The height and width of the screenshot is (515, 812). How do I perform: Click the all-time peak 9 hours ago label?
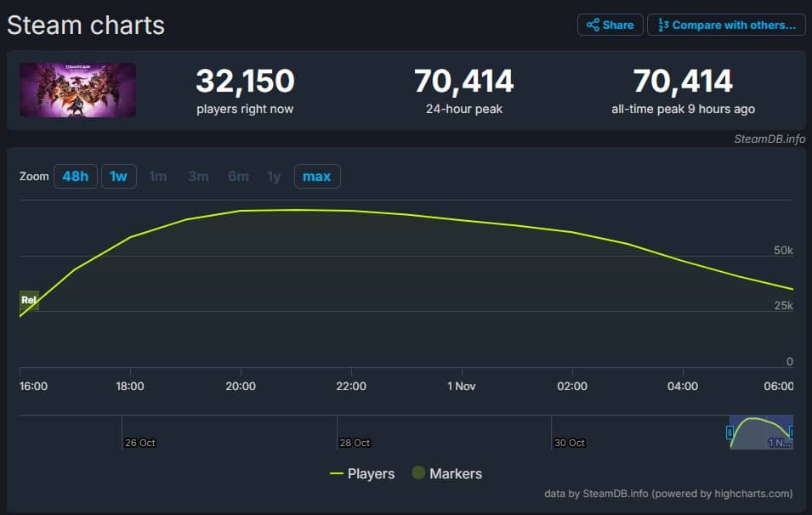pyautogui.click(x=683, y=110)
